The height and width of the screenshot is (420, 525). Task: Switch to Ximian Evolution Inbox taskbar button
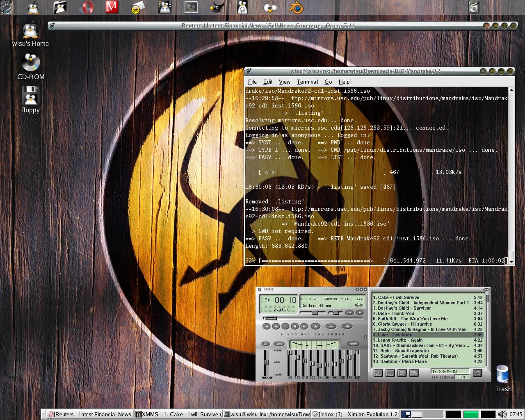click(x=355, y=414)
